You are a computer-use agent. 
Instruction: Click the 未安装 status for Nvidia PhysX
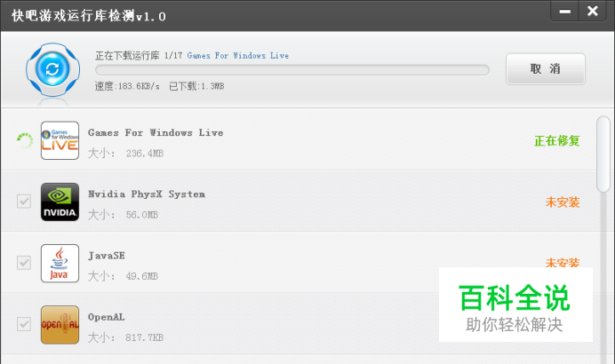[563, 202]
